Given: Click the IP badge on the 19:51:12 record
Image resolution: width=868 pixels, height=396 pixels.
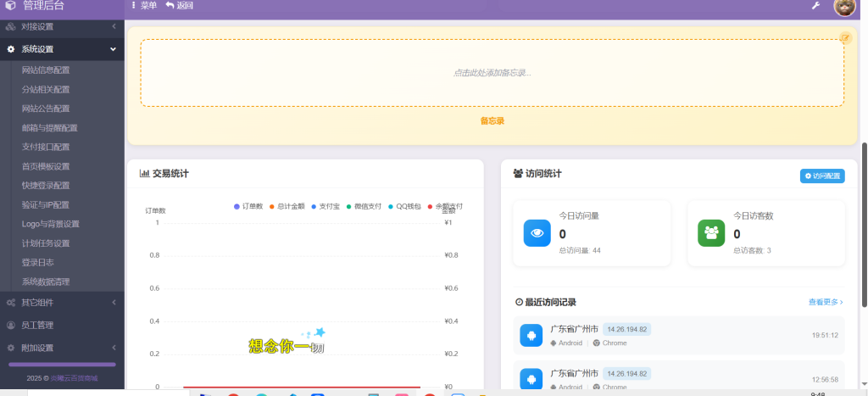Looking at the screenshot, I should 626,330.
